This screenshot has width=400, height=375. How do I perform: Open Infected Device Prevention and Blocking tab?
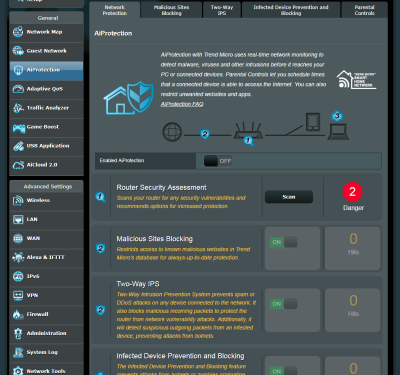click(x=291, y=10)
